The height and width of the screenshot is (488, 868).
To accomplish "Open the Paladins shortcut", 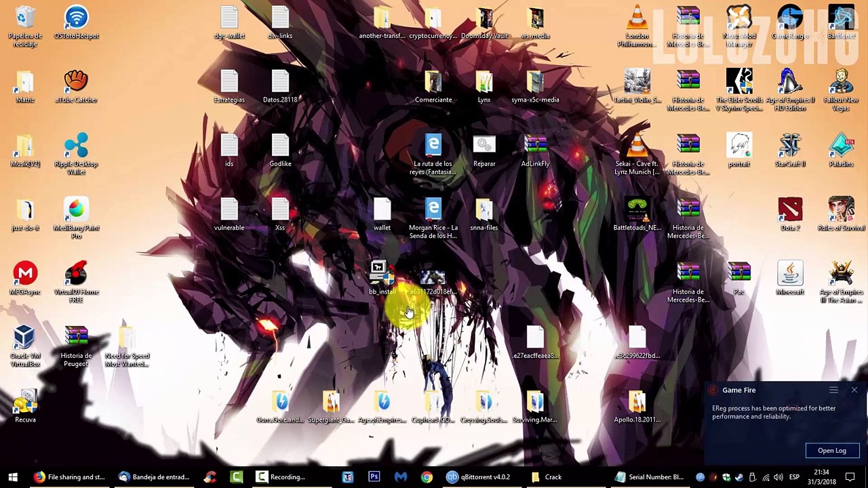I will 841,150.
